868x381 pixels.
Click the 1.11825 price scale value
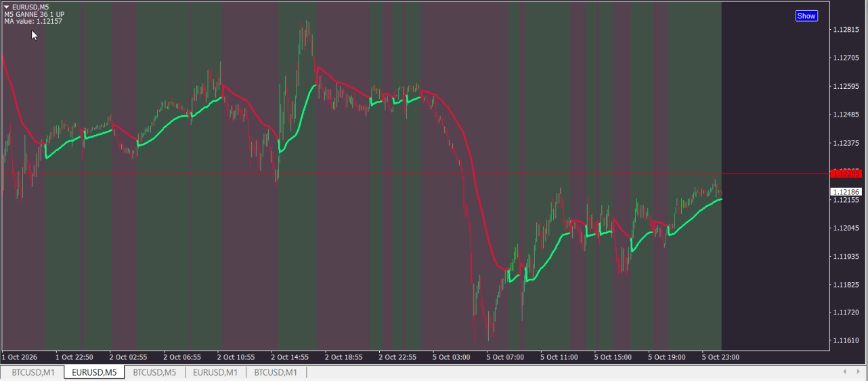pyautogui.click(x=846, y=285)
